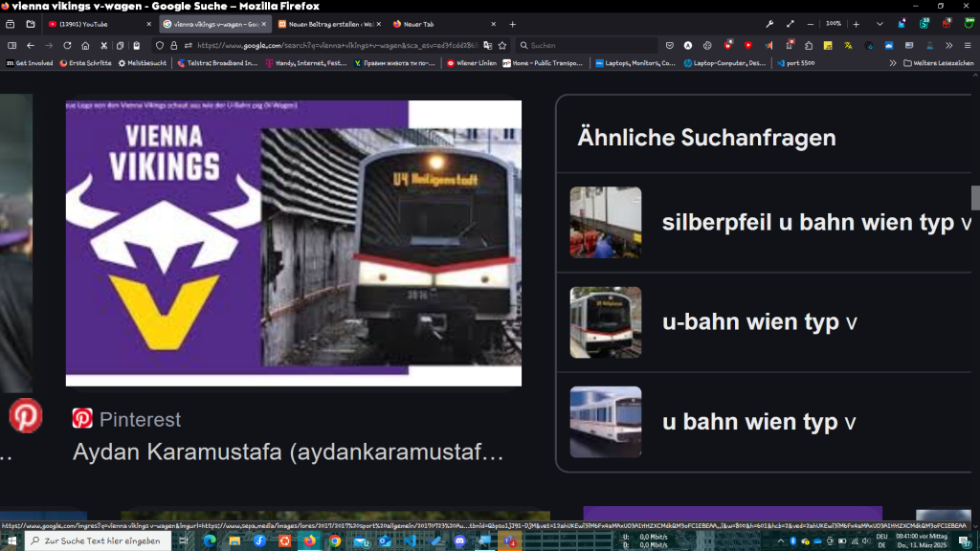This screenshot has width=980, height=551.
Task: Show more toolbar tools chevron
Action: point(948,46)
